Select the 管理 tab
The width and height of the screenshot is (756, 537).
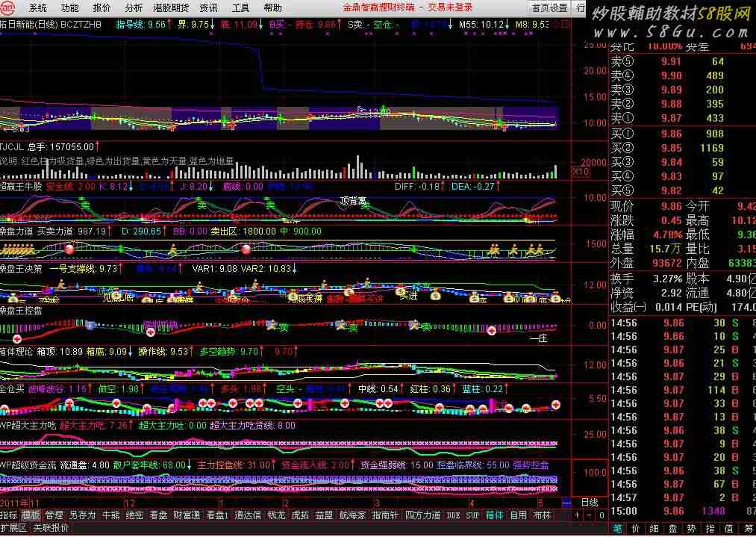pos(54,515)
